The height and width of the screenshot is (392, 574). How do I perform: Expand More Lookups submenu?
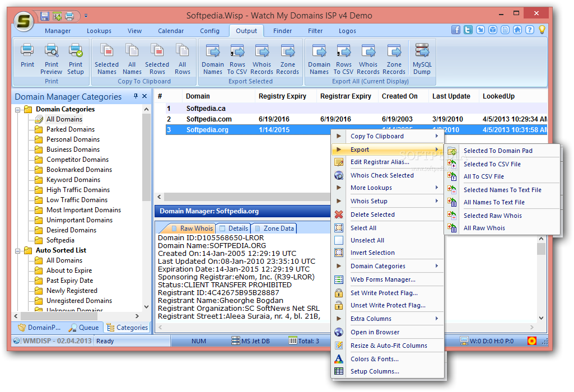pos(388,188)
